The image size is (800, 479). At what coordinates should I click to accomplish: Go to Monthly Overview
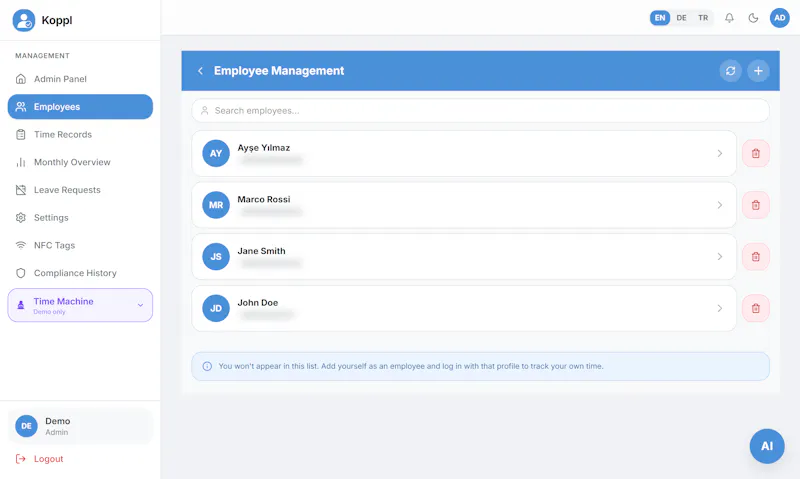pos(80,162)
